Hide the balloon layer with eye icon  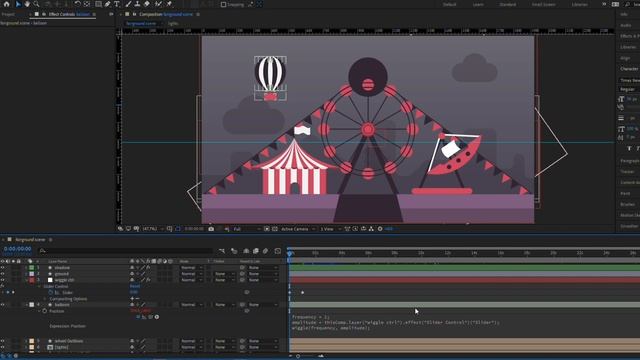[2, 304]
